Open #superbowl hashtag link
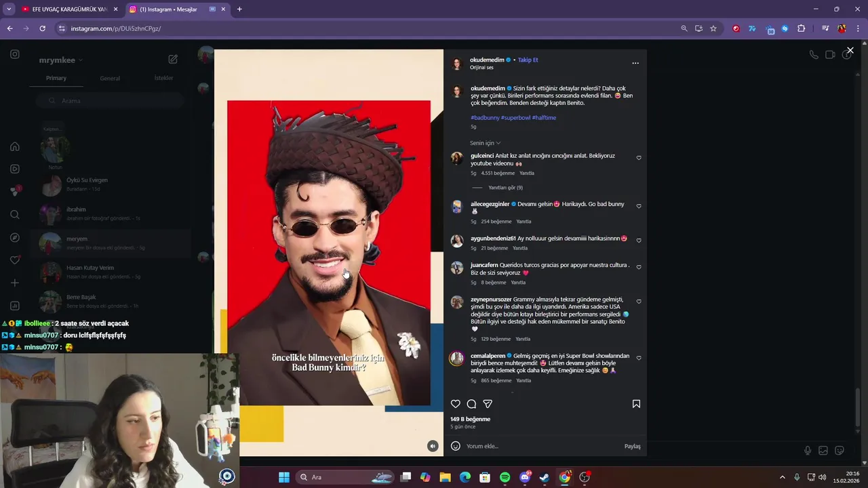 [x=515, y=118]
